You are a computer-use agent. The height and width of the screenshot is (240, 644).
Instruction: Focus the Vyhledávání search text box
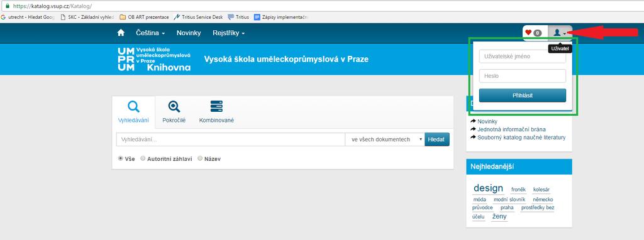(x=230, y=139)
